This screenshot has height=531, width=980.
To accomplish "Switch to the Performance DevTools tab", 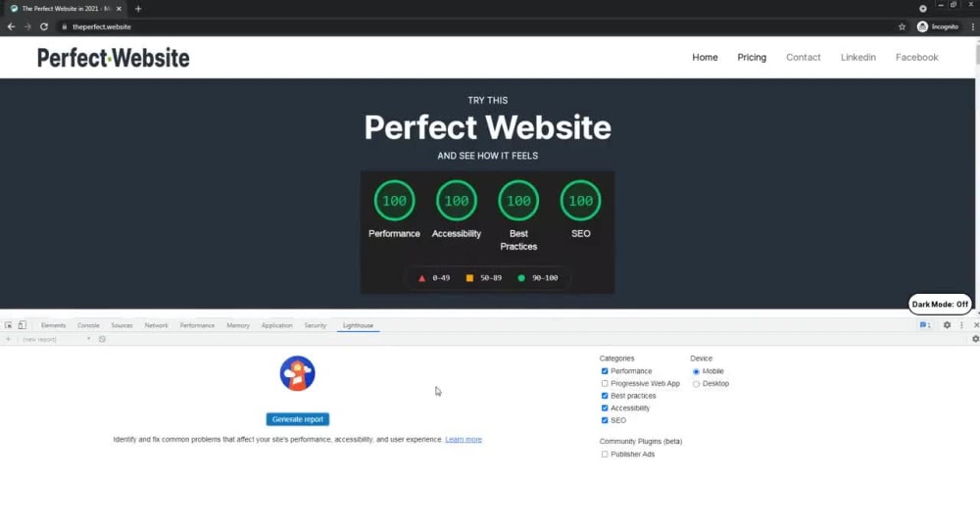I will [197, 325].
